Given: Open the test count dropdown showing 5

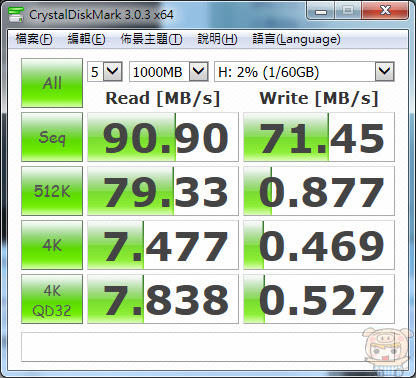Looking at the screenshot, I should point(105,71).
